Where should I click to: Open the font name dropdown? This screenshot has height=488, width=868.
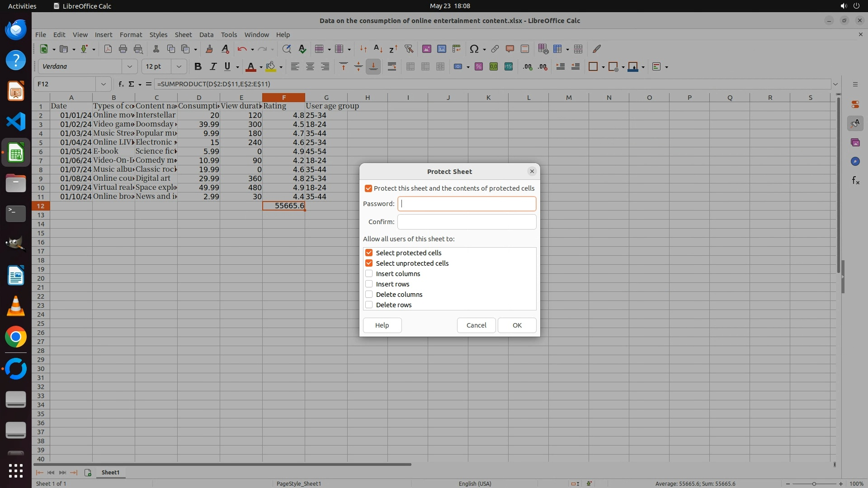click(x=130, y=67)
